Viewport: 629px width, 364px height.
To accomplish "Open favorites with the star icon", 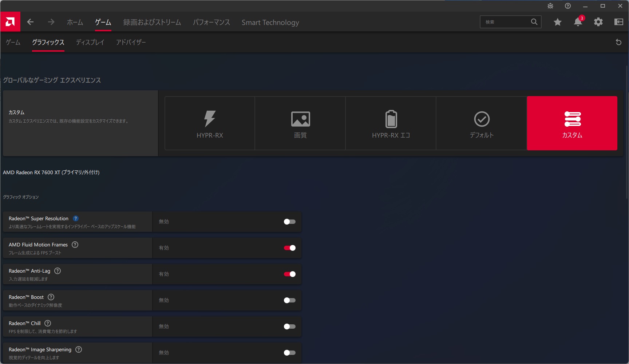I will pos(557,22).
